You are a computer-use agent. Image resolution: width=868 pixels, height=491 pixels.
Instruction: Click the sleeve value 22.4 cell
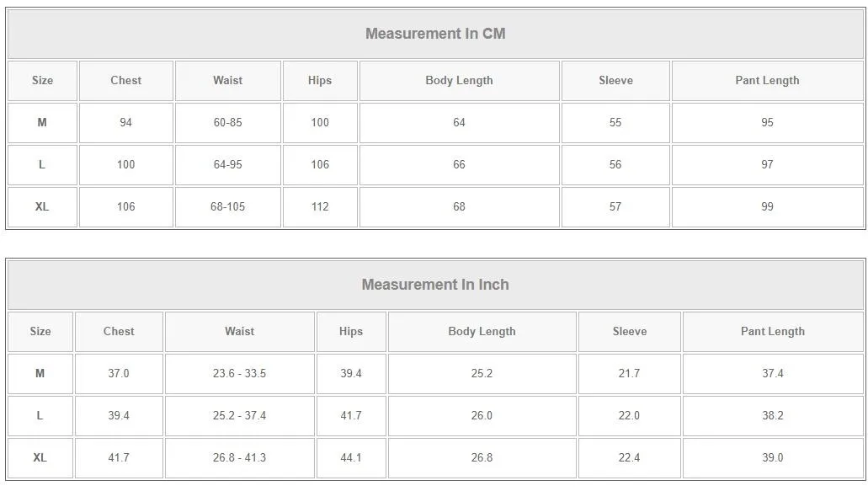629,458
